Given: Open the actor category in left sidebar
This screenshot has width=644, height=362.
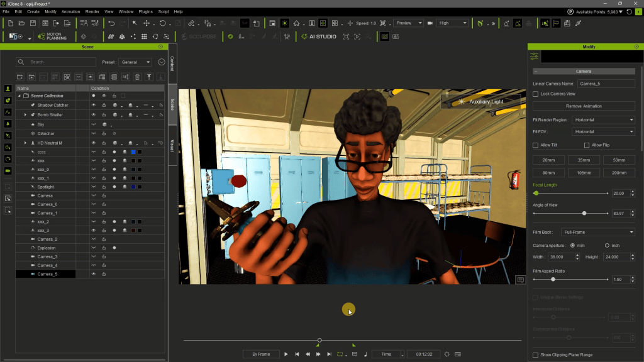Looking at the screenshot, I should point(8,89).
